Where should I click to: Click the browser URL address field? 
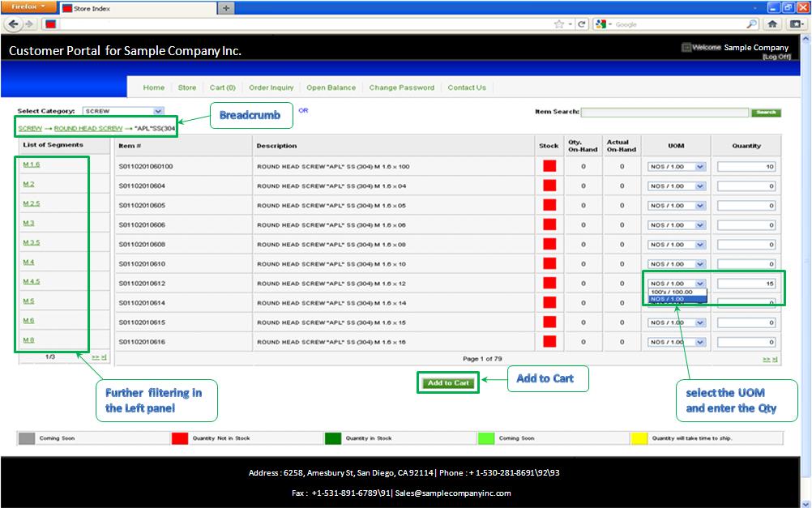coord(305,23)
